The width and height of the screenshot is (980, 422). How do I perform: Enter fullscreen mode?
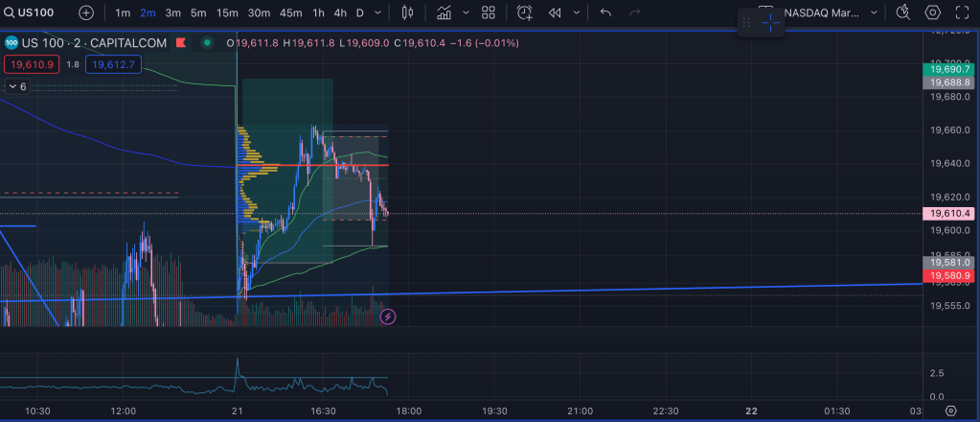(x=963, y=12)
